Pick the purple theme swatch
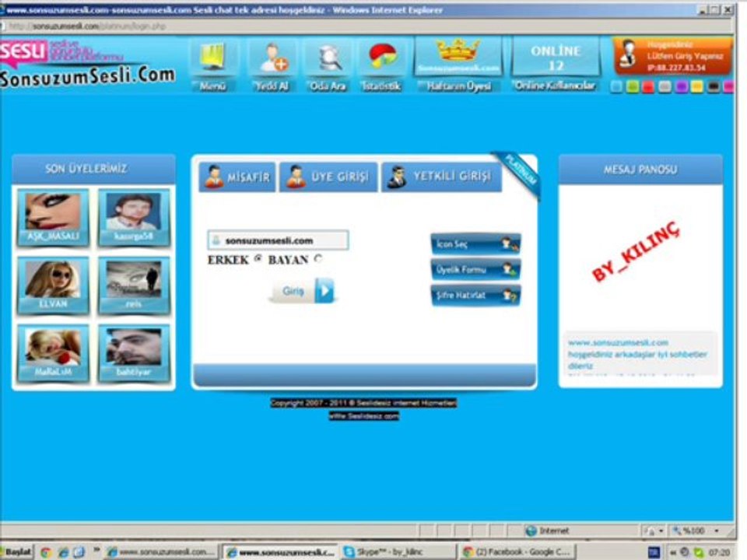 (681, 86)
